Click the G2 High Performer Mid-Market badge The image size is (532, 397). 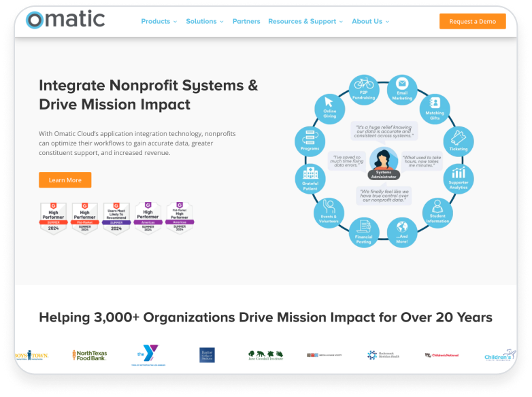click(85, 218)
